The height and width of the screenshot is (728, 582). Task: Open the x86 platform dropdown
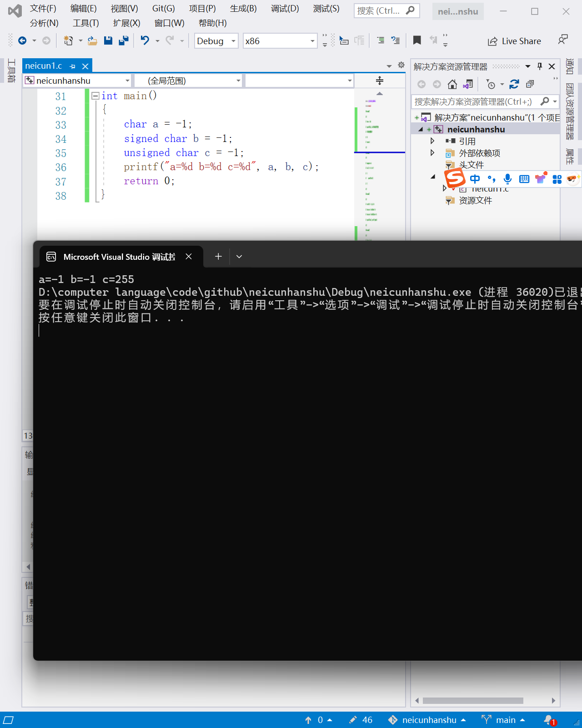click(x=280, y=41)
